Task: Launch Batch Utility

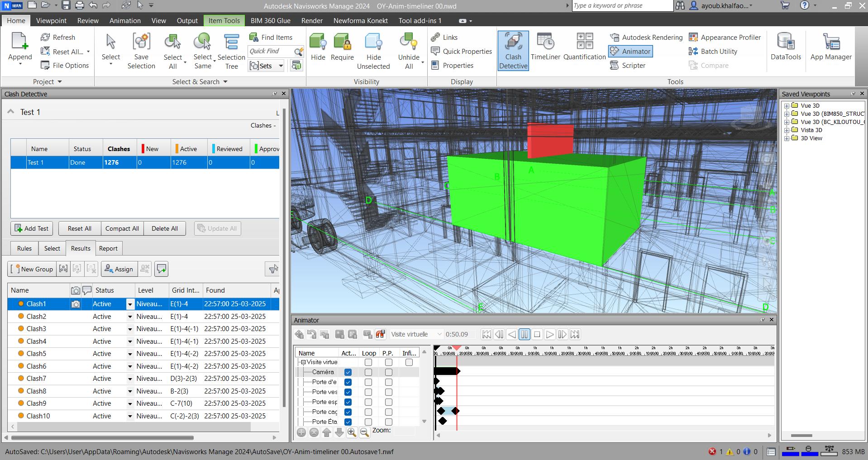Action: 713,51
